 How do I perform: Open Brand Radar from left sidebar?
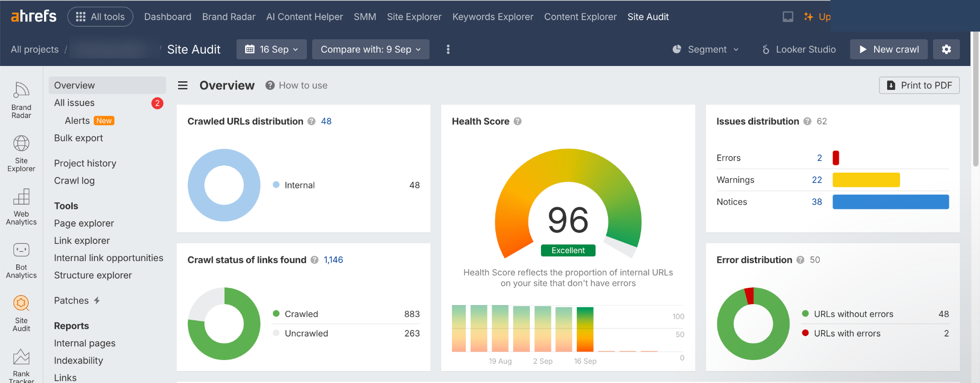pos(21,100)
